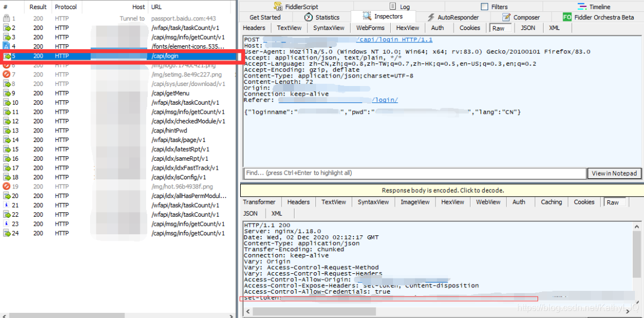This screenshot has height=318, width=644.
Task: Select session 4 fonts element-icons
Action: pos(118,46)
